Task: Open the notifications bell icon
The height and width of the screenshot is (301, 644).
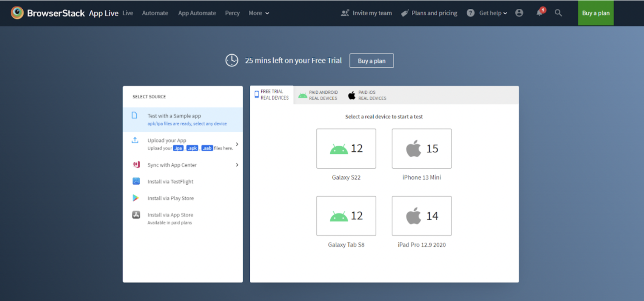Action: point(539,13)
